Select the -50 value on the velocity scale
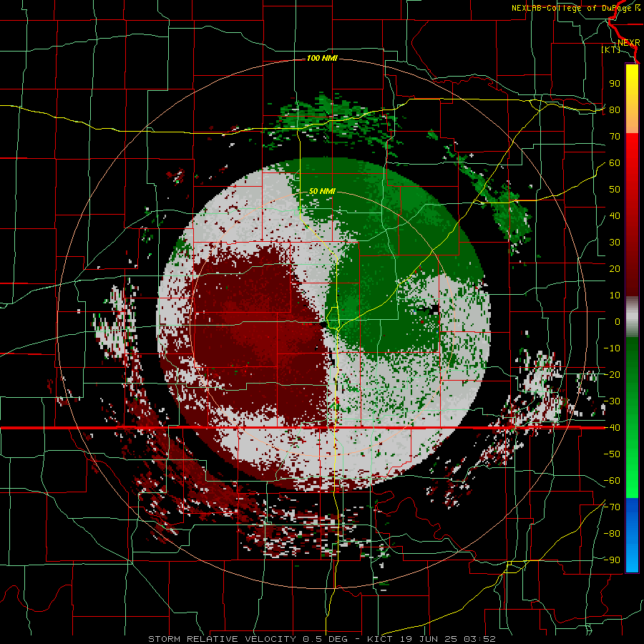This screenshot has width=644, height=644. coord(612,454)
